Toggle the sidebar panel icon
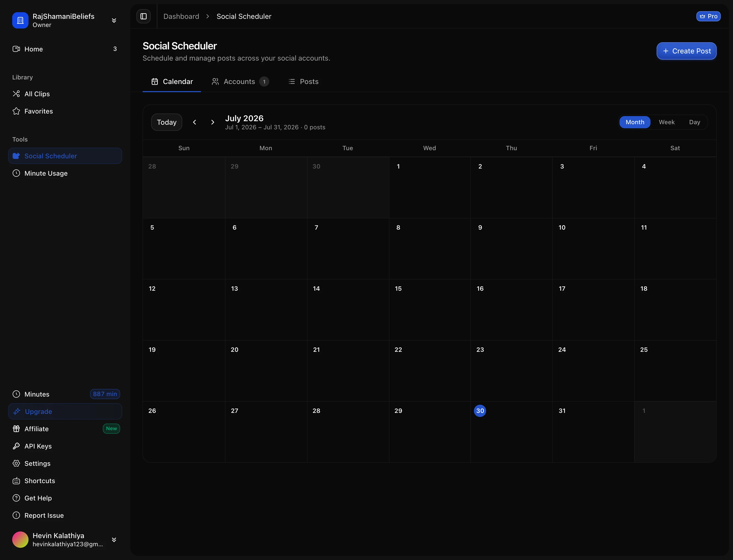This screenshot has width=733, height=560. tap(143, 16)
